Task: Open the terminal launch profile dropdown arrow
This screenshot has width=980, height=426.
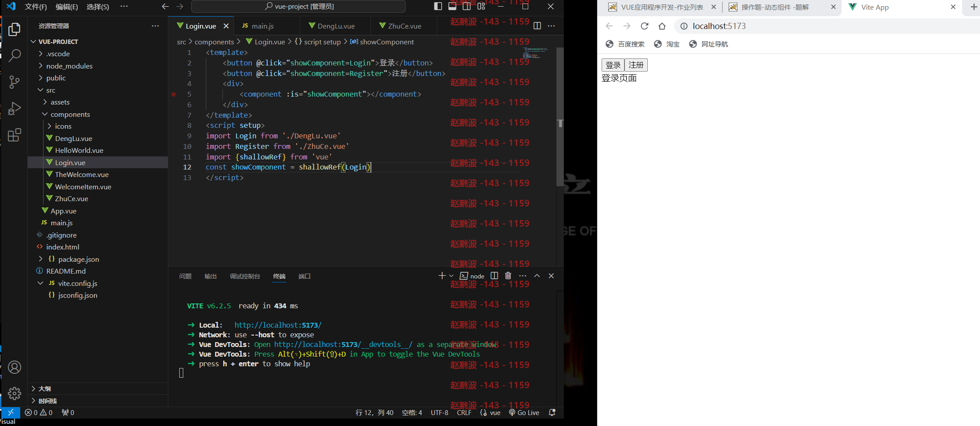Action: 451,276
